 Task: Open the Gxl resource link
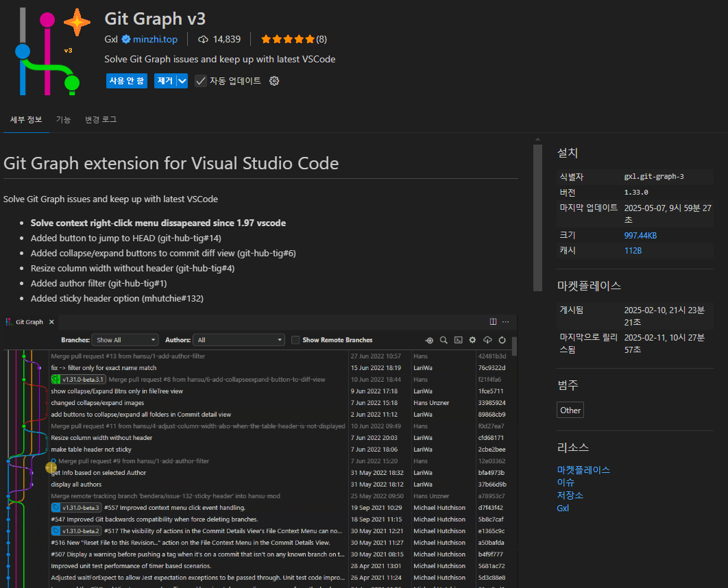click(x=563, y=509)
